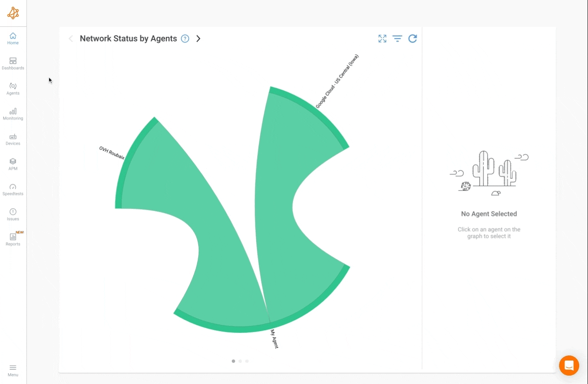The width and height of the screenshot is (588, 384).
Task: Open the Issues page
Action: coord(13,215)
